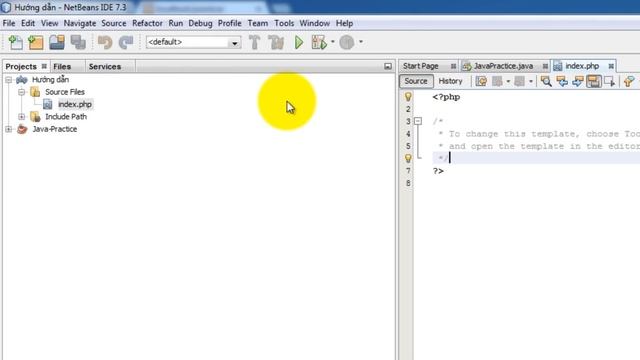Click the Java-Practice coffee cup icon
The image size is (640, 360).
[22, 129]
